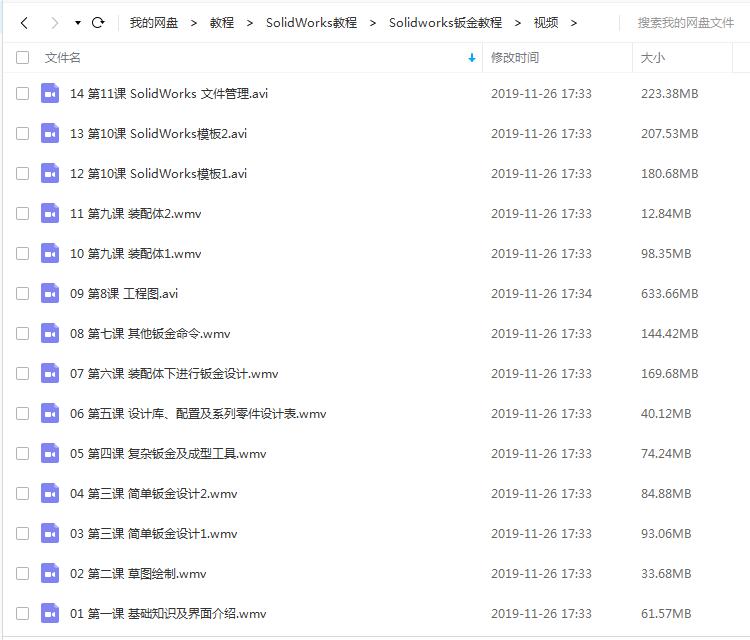Screen dimensions: 750x640
Task: Click video icon of 07 第六课 装配体下进行钣金设计.wmv
Action: pos(50,374)
